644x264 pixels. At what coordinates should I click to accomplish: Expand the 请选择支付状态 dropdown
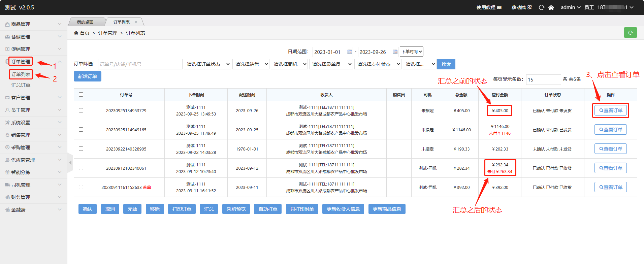[x=378, y=64]
